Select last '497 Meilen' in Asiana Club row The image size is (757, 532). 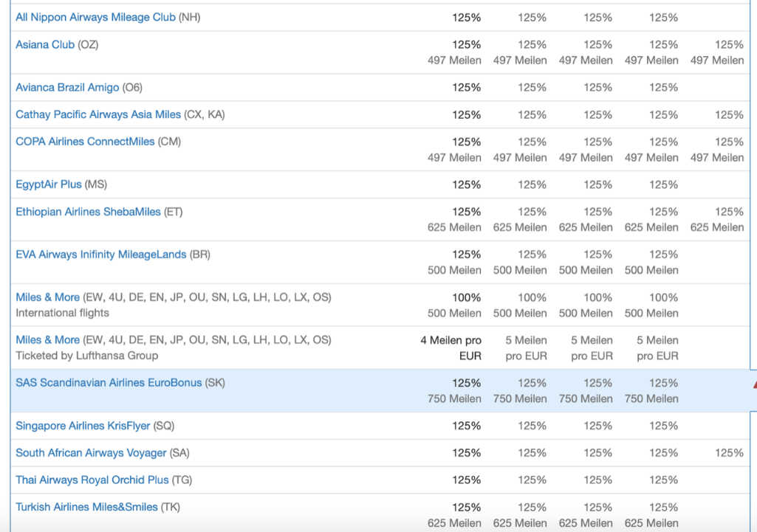click(x=717, y=61)
